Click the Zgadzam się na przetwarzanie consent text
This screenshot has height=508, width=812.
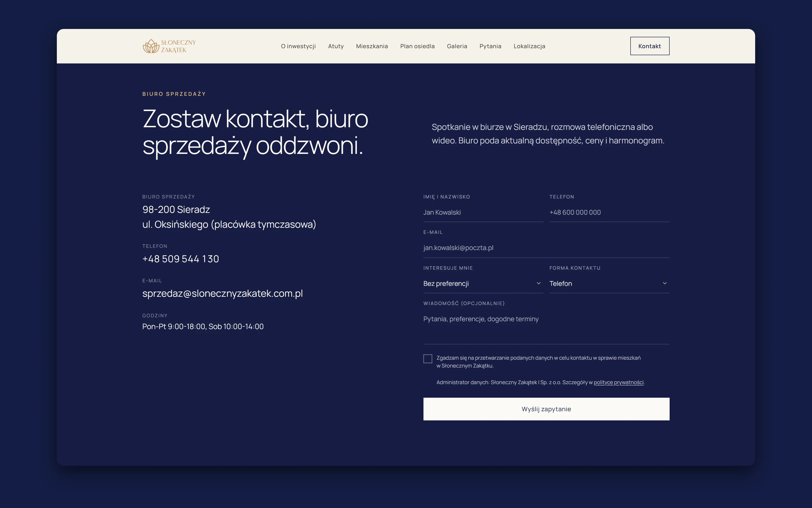538,362
